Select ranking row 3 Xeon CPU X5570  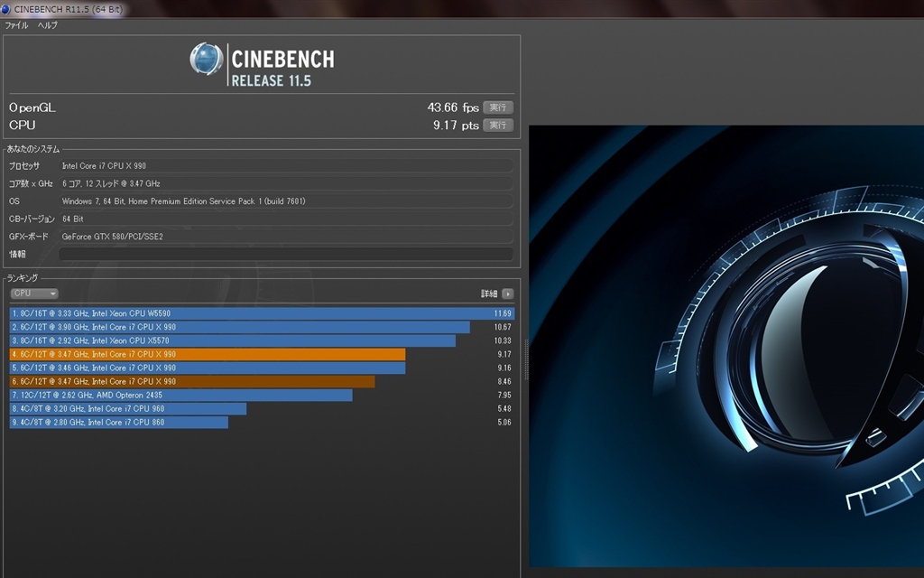click(x=263, y=340)
